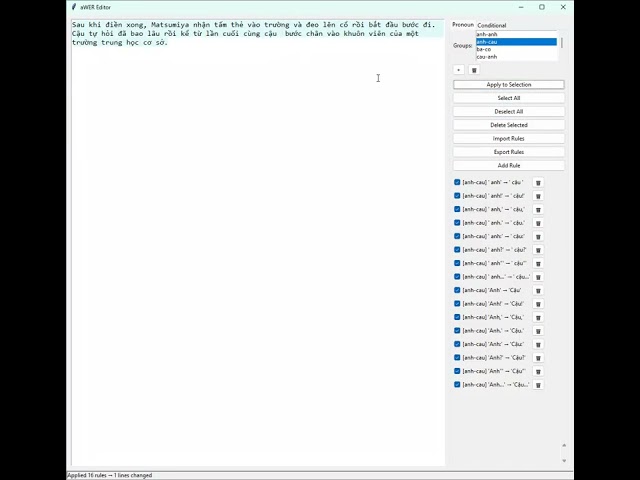Click trash icon for capitalized 'Anh.' period rule

538,331
